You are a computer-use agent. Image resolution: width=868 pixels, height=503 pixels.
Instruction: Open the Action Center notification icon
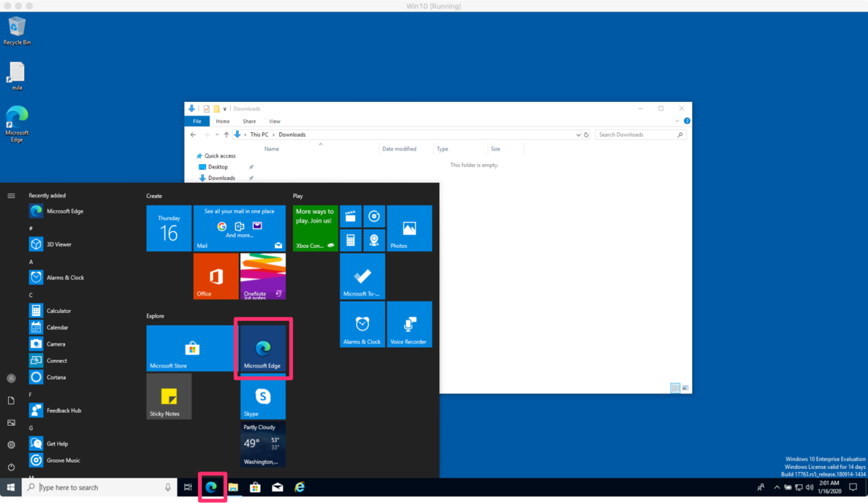(x=853, y=488)
